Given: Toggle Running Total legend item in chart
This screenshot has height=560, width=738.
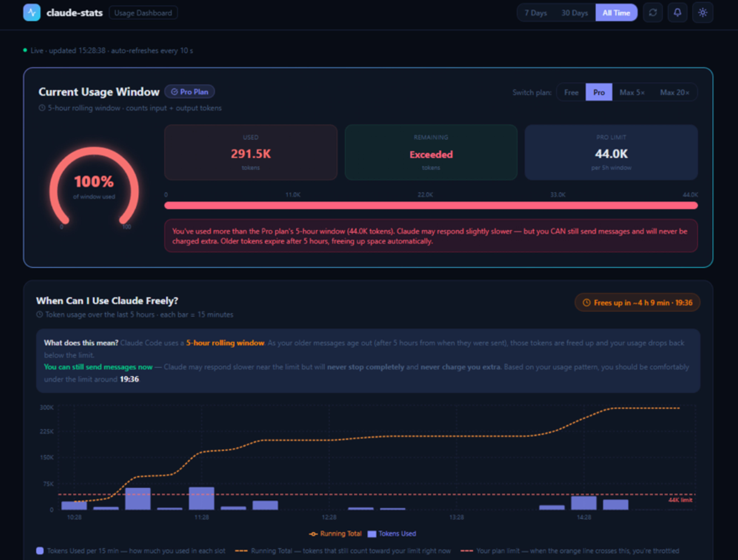Looking at the screenshot, I should (335, 534).
